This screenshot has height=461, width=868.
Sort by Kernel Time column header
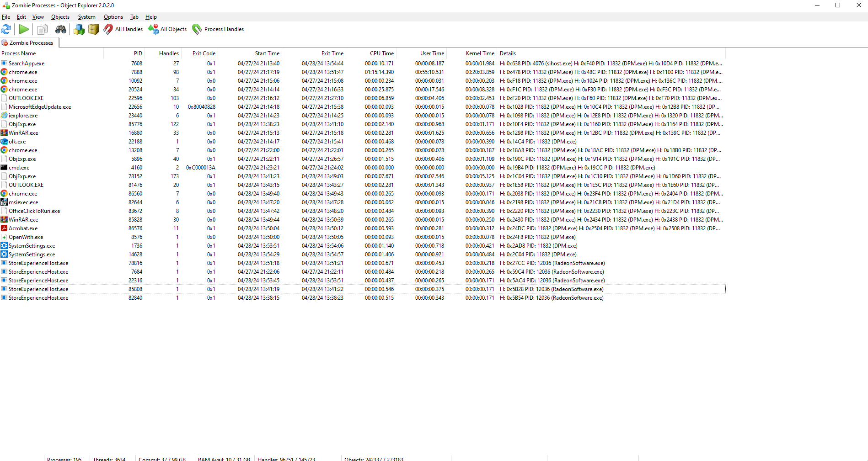472,53
